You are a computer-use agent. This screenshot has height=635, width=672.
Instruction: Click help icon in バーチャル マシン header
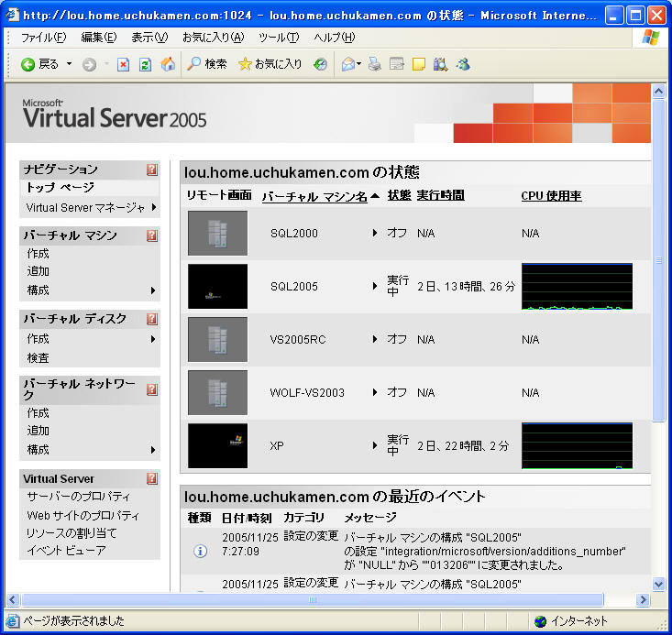click(152, 235)
